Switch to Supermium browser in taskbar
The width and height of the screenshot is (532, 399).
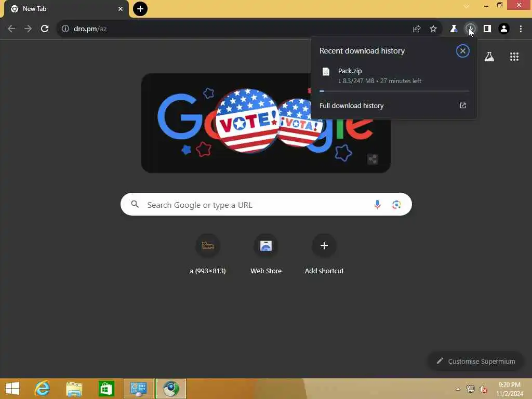(170, 389)
